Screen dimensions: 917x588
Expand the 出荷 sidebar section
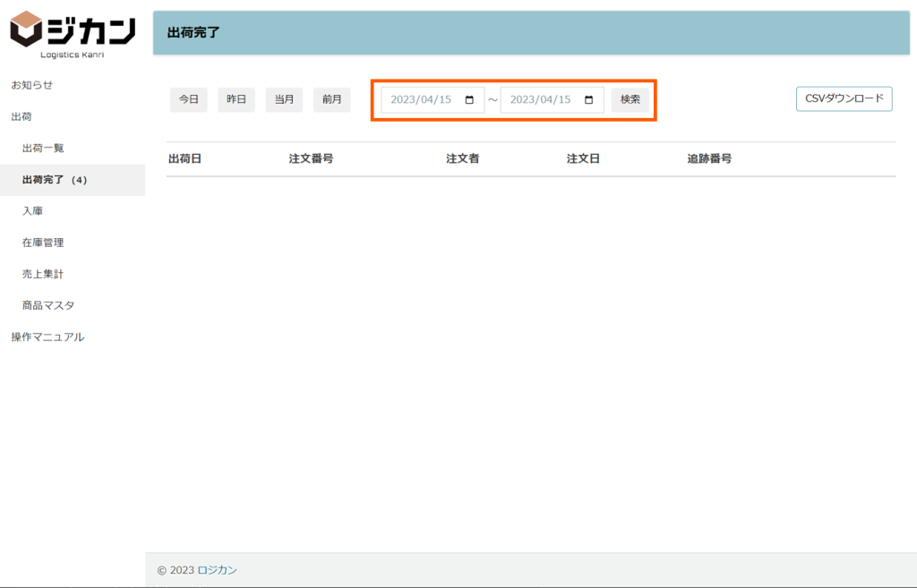click(21, 116)
